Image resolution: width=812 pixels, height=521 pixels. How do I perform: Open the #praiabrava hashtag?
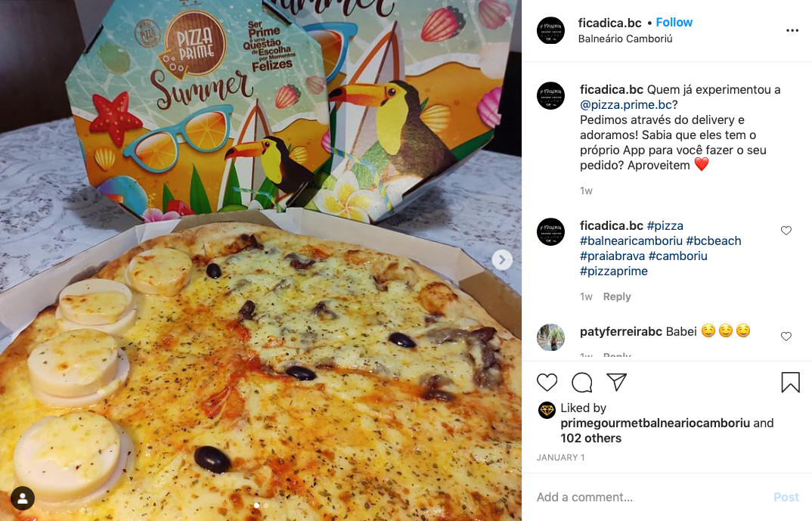coord(612,256)
